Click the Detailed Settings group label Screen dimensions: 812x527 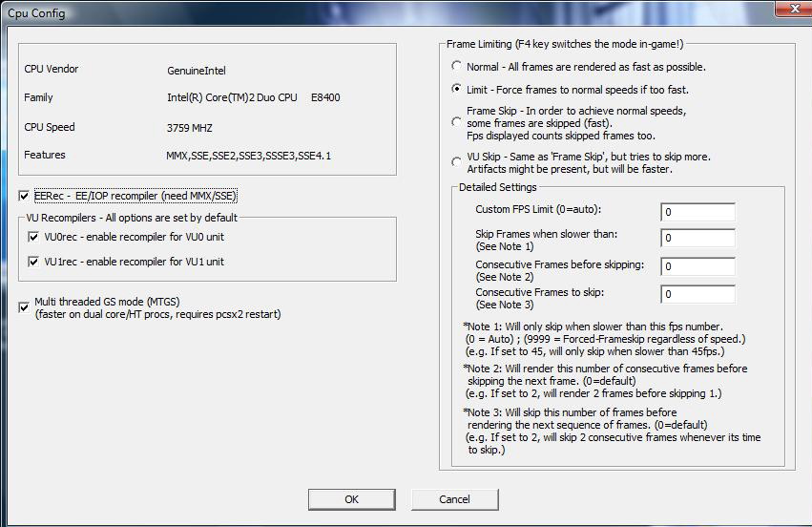(498, 187)
